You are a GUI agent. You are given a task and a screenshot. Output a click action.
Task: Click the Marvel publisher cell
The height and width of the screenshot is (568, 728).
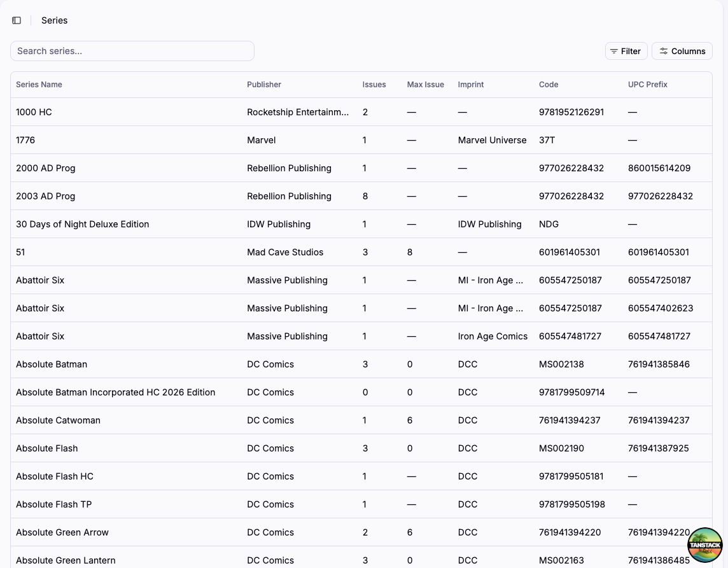261,140
